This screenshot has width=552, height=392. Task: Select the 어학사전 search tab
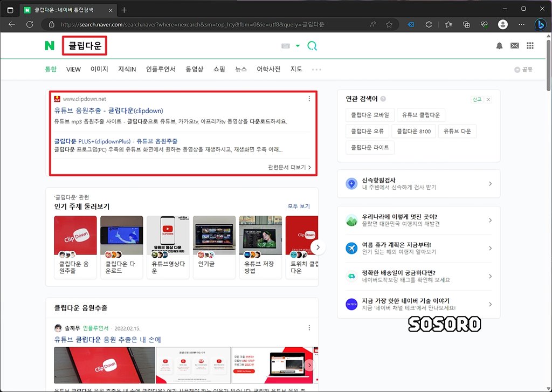click(x=268, y=69)
